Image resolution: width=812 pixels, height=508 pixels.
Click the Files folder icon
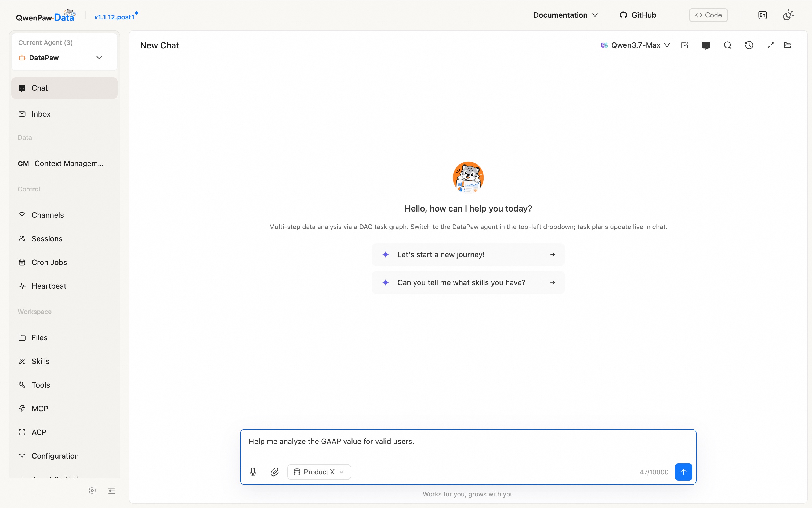point(22,338)
